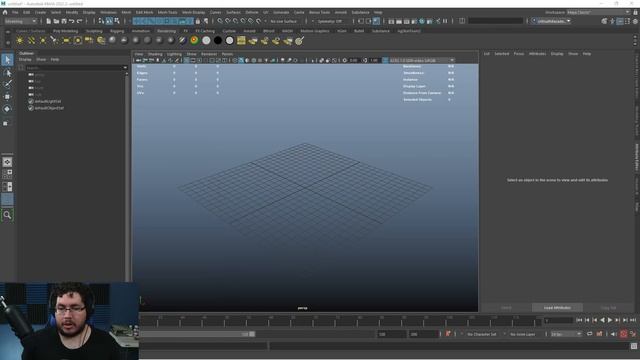Click the Save Scene icon
This screenshot has width=640, height=360.
coord(64,21)
